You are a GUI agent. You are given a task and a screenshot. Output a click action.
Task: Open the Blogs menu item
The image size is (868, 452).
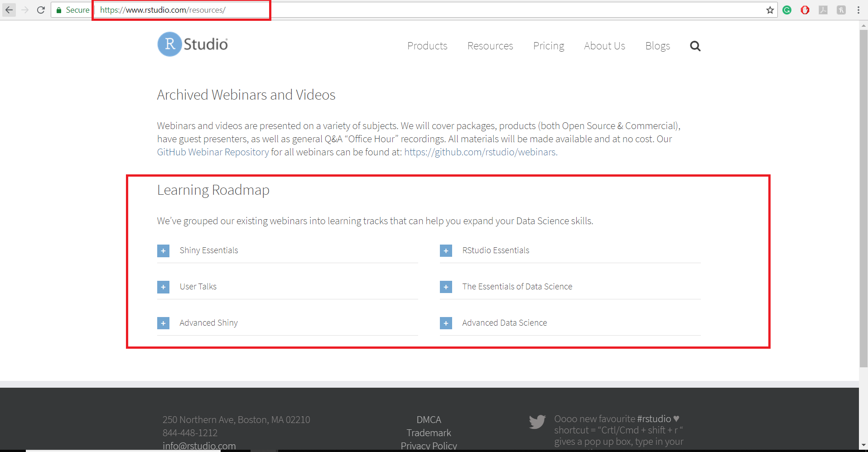(657, 46)
